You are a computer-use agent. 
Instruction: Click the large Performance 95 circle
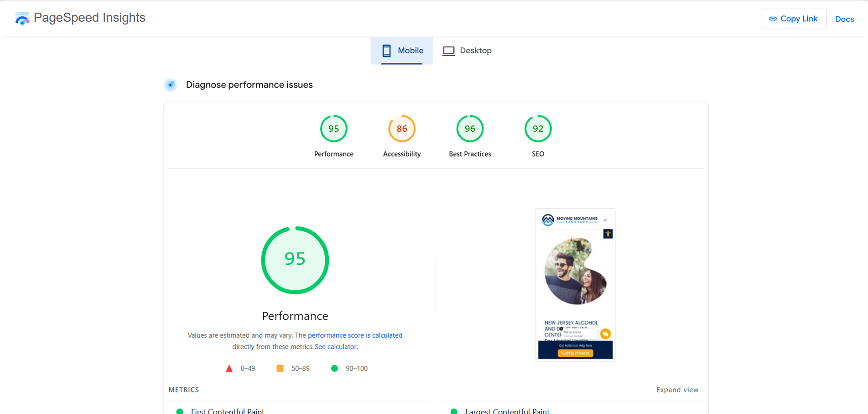295,260
